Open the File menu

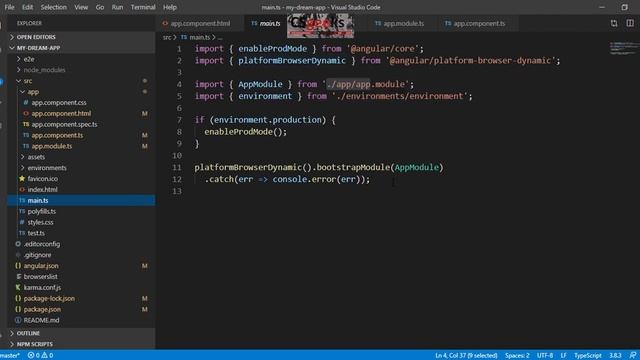click(9, 7)
